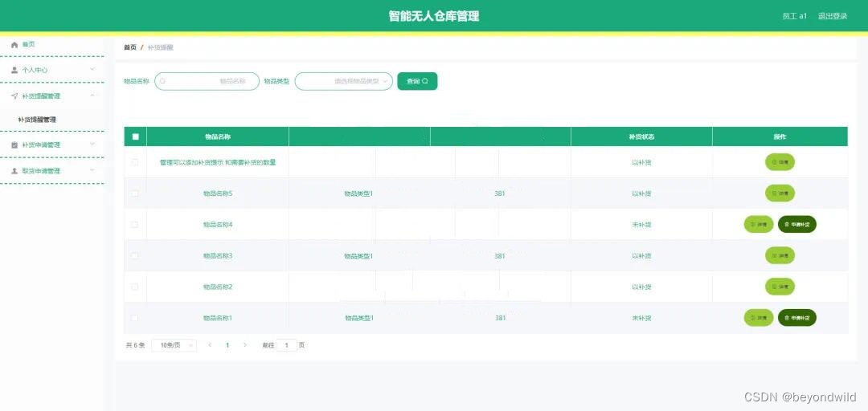Tick checkbox for row 物品名称5
The image size is (868, 411).
[x=135, y=193]
